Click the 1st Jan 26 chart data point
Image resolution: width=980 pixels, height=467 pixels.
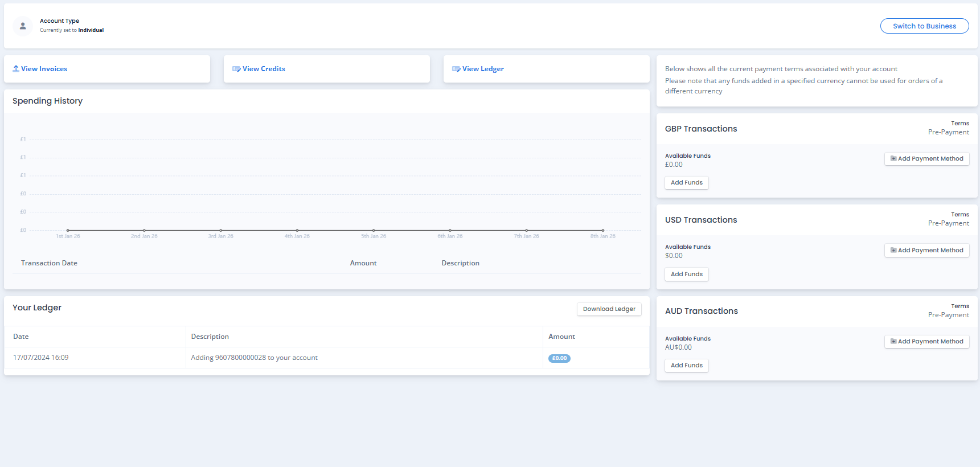pos(68,231)
